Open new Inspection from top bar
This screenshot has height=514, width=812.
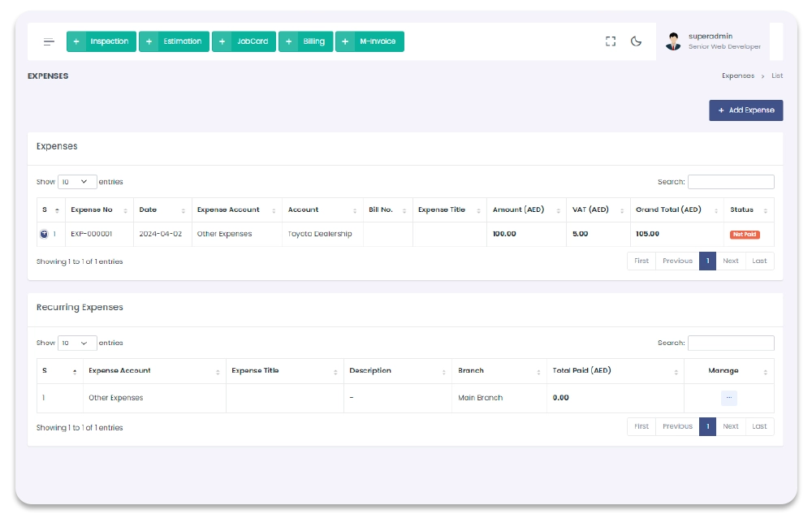tap(101, 41)
